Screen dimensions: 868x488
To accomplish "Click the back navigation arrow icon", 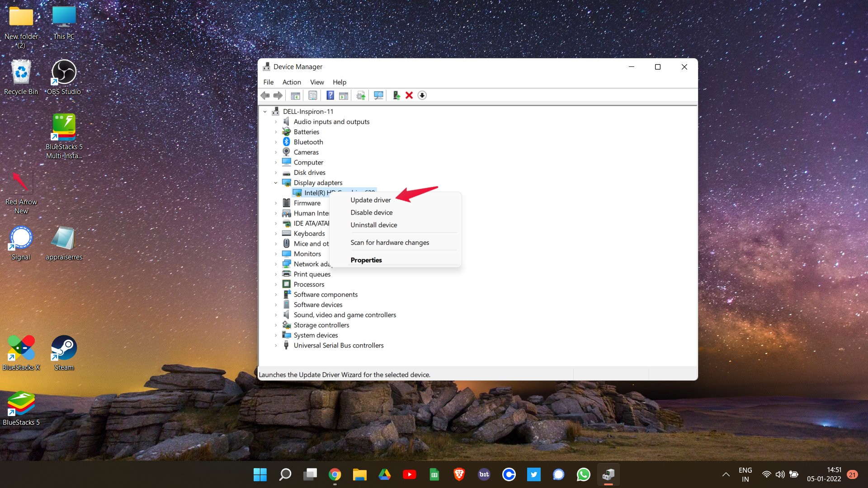I will [264, 95].
